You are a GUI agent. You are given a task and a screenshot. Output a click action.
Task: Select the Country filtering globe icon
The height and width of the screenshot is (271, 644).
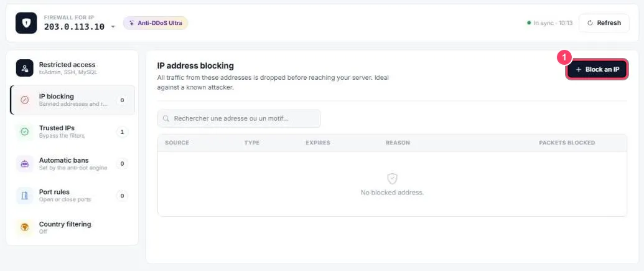click(25, 227)
